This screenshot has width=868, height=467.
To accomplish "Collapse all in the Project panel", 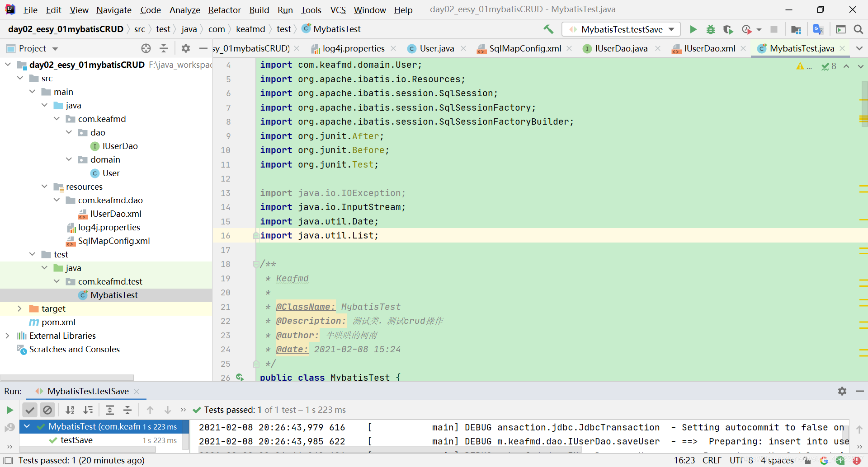I will [x=164, y=48].
